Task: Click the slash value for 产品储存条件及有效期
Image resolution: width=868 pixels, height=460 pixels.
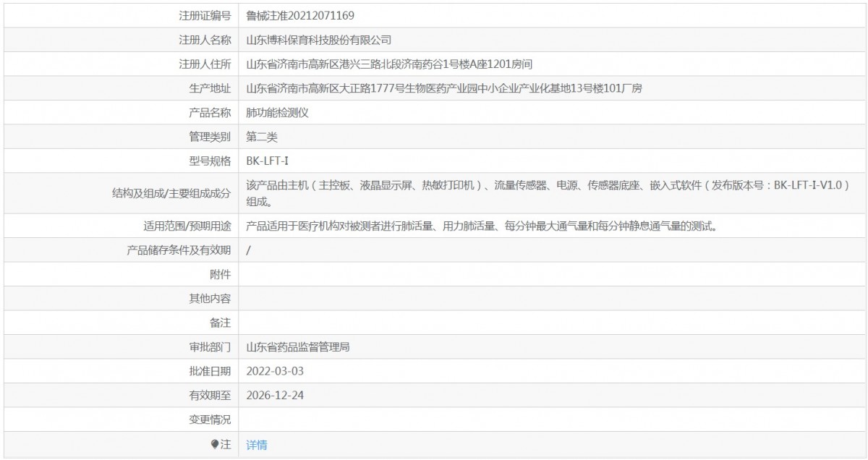Action: (x=248, y=250)
